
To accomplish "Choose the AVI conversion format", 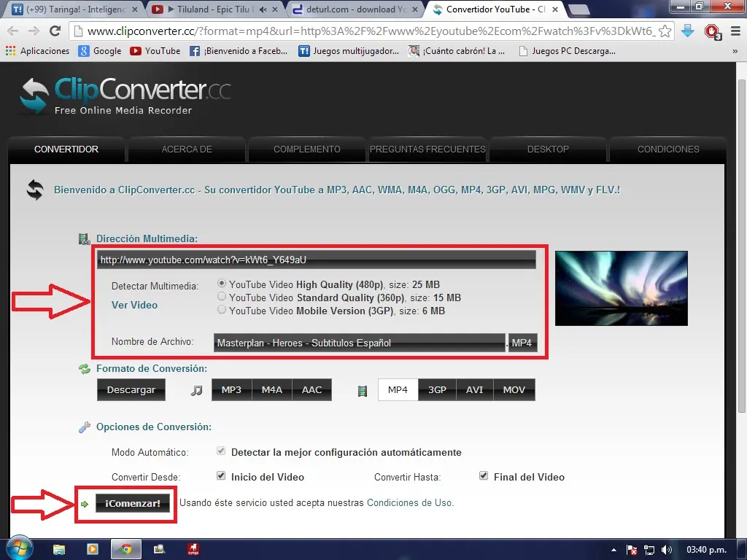I will pos(474,389).
